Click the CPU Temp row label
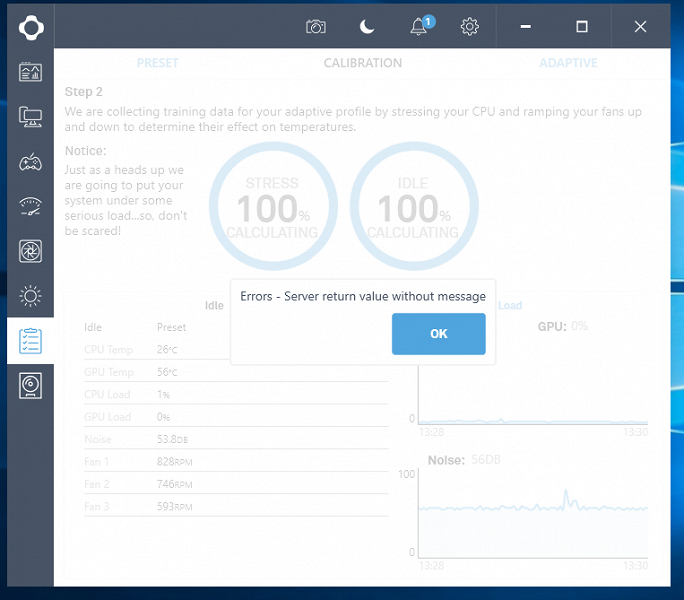This screenshot has height=600, width=684. click(x=109, y=350)
